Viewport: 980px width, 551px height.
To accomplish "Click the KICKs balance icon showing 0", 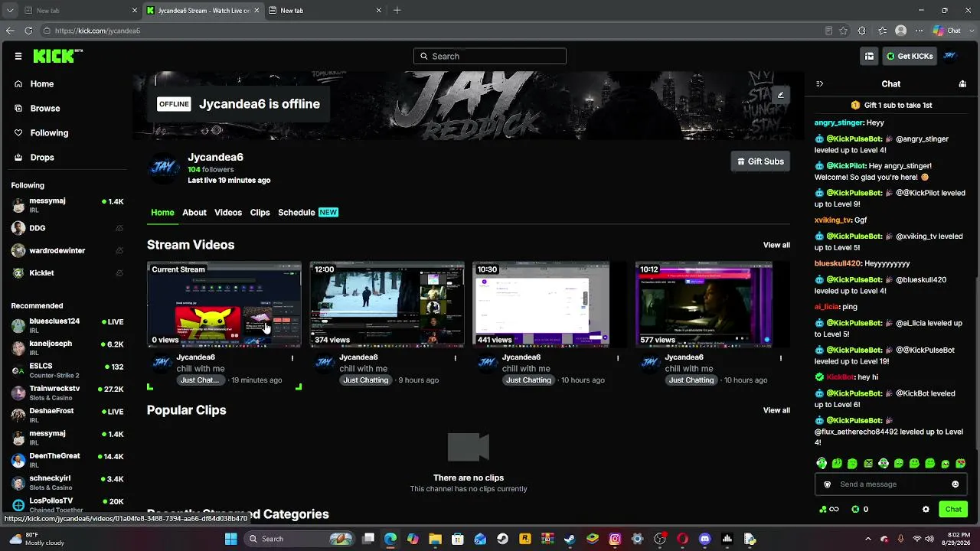I will pyautogui.click(x=856, y=509).
